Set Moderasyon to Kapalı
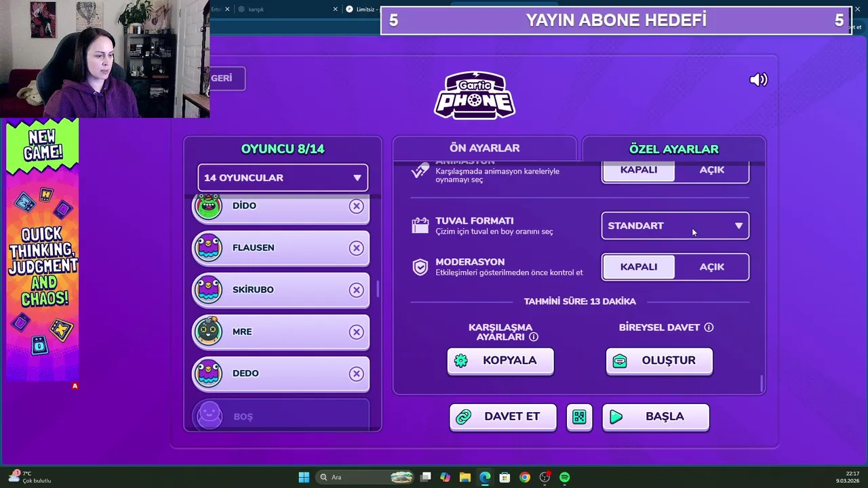The image size is (868, 488). (638, 267)
